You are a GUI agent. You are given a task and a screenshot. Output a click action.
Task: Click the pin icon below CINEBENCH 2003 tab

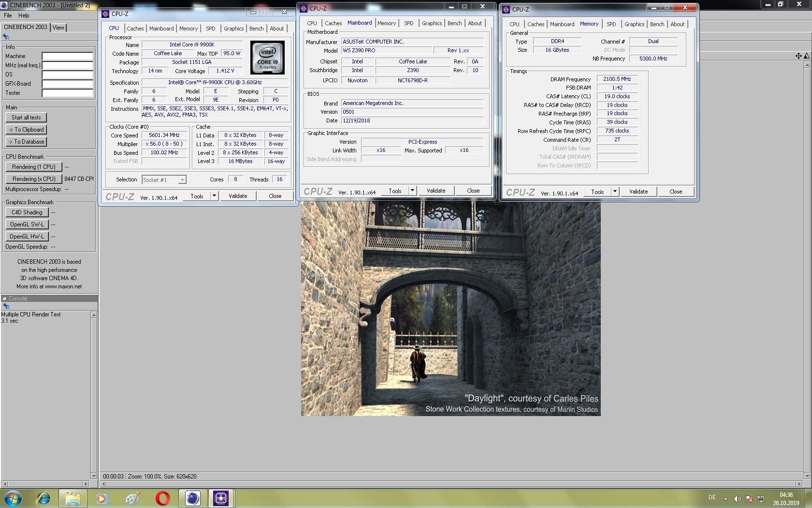(x=6, y=37)
